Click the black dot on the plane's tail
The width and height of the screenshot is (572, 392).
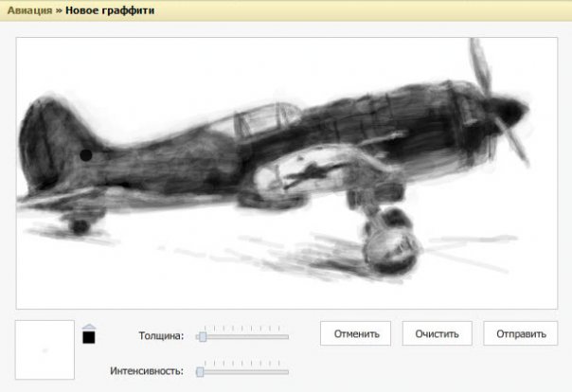coord(86,154)
